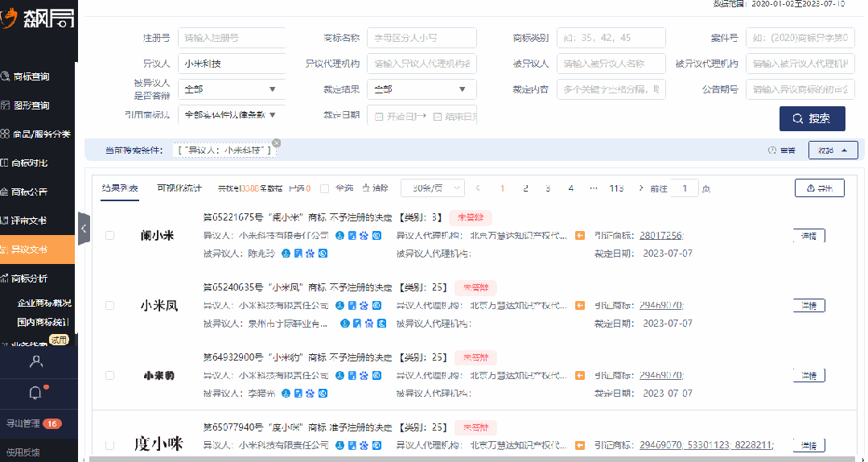Tick checkbox for 度小咪 row
The width and height of the screenshot is (868, 462).
109,445
